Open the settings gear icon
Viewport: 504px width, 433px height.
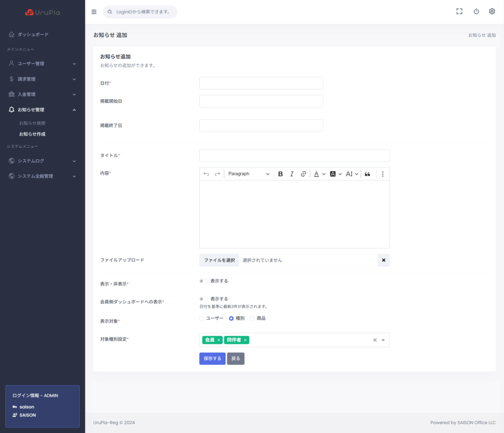pos(492,11)
